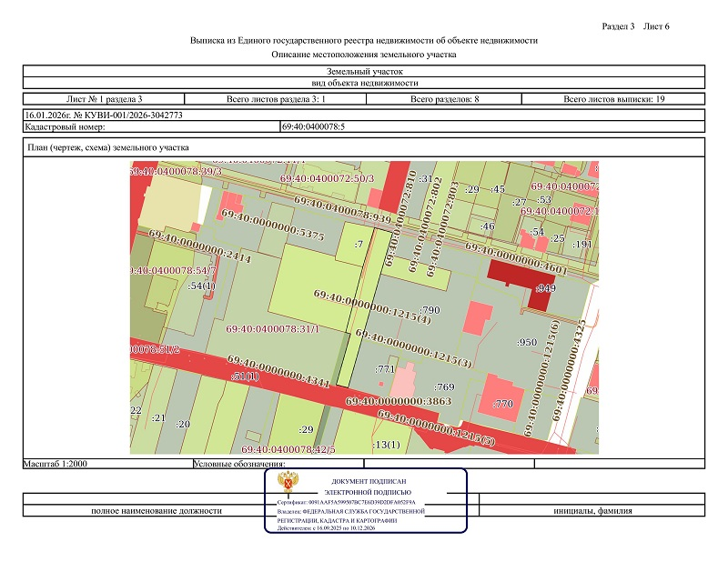728x562 pixels.
Task: Click the parcel labeled :790
Action: (x=430, y=310)
